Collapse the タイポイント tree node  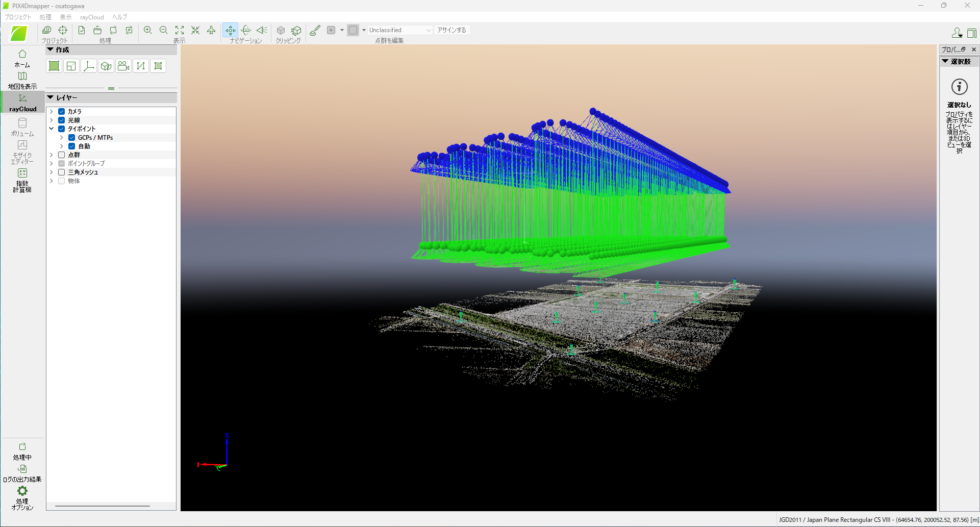[51, 129]
